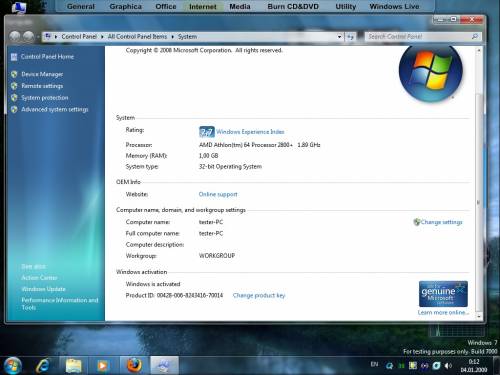Switch to the Internet dock tab

(x=203, y=6)
